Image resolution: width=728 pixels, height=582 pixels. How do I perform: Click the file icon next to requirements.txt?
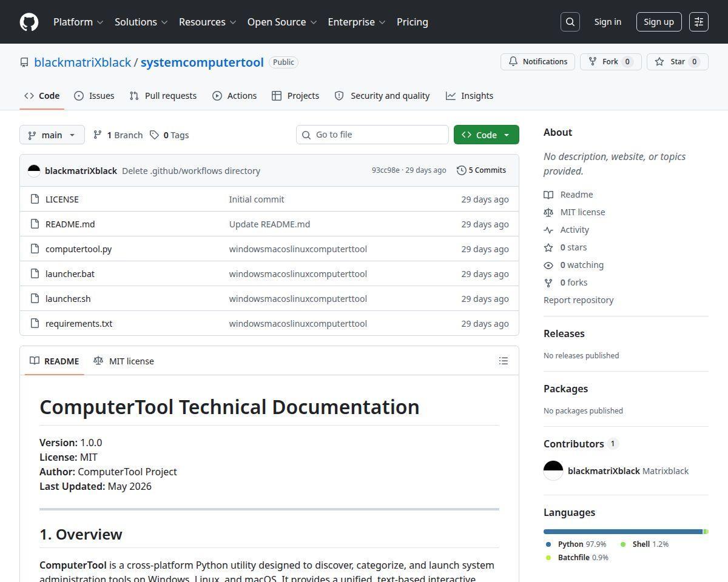[35, 323]
